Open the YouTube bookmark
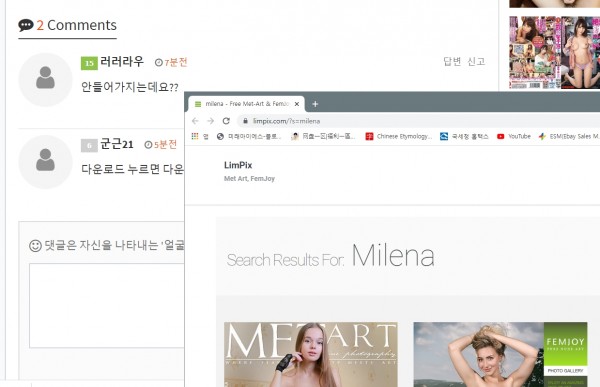600x387 pixels. (514, 136)
